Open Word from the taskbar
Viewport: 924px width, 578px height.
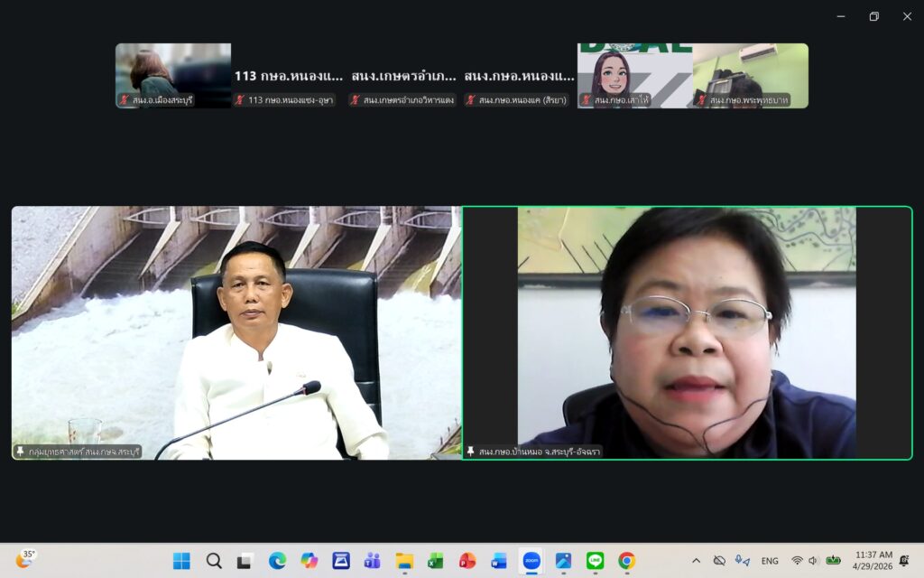tap(499, 561)
